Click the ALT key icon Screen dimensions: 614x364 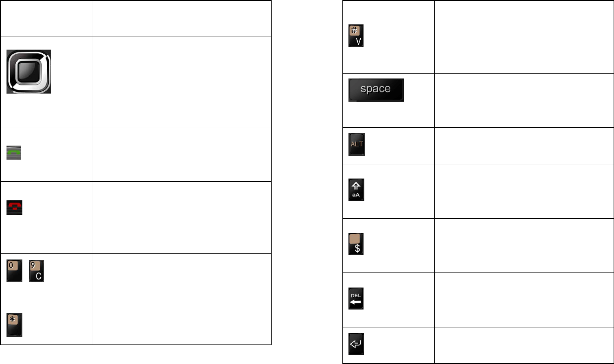357,144
